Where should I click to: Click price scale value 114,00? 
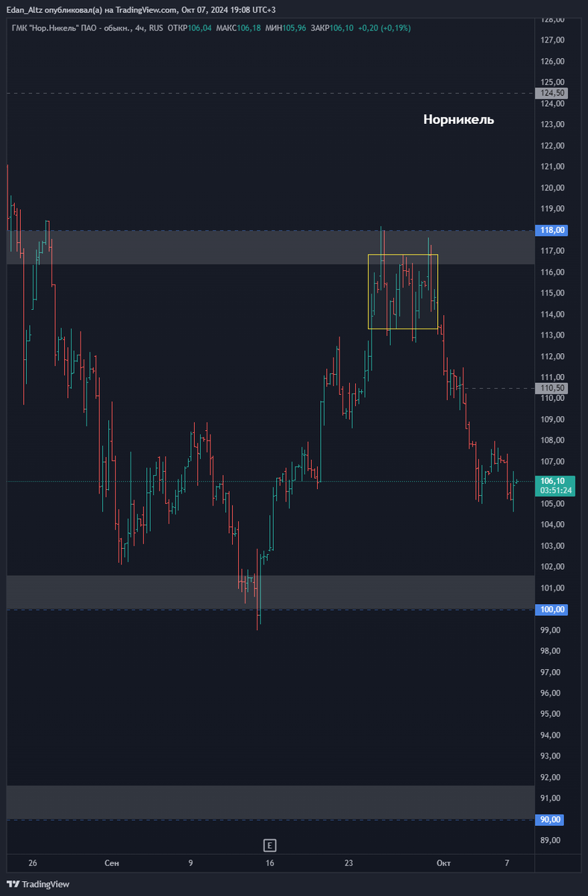[552, 314]
